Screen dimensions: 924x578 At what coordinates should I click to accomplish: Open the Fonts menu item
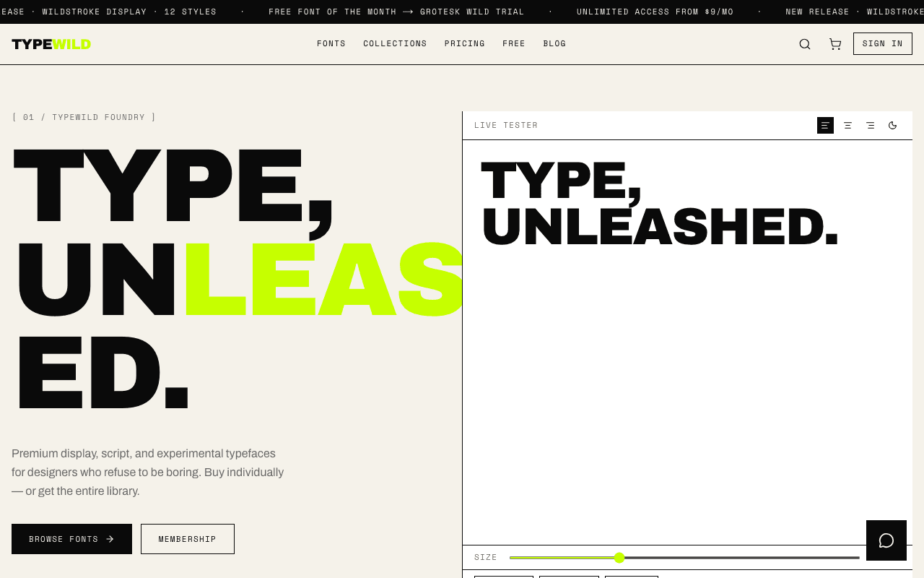click(331, 44)
